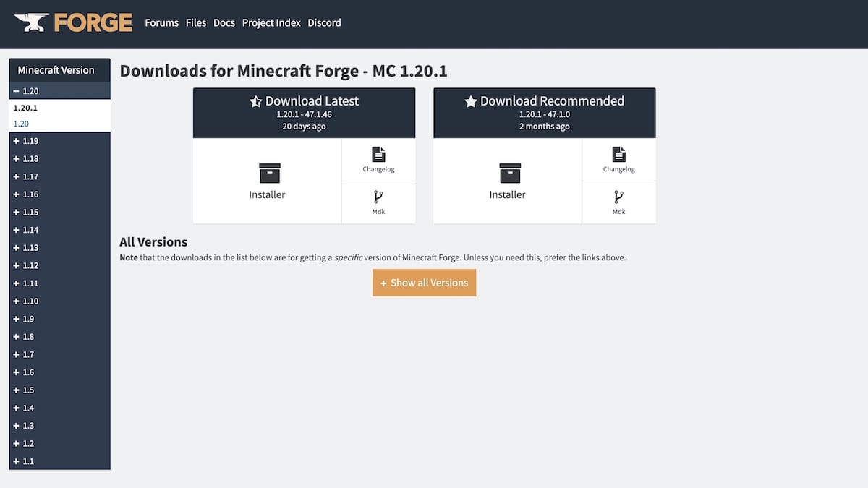Click the Mdk fork icon under Download Latest
Image resolution: width=868 pixels, height=488 pixels.
(x=378, y=197)
